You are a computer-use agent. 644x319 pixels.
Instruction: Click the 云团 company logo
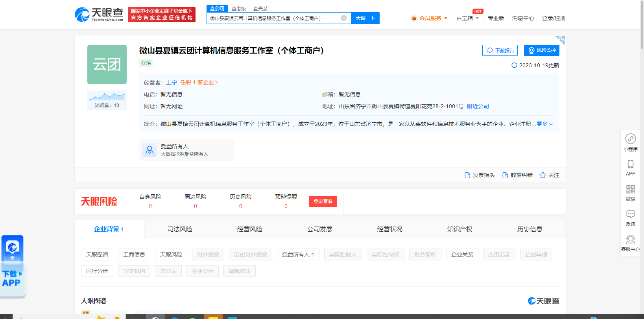(x=107, y=65)
